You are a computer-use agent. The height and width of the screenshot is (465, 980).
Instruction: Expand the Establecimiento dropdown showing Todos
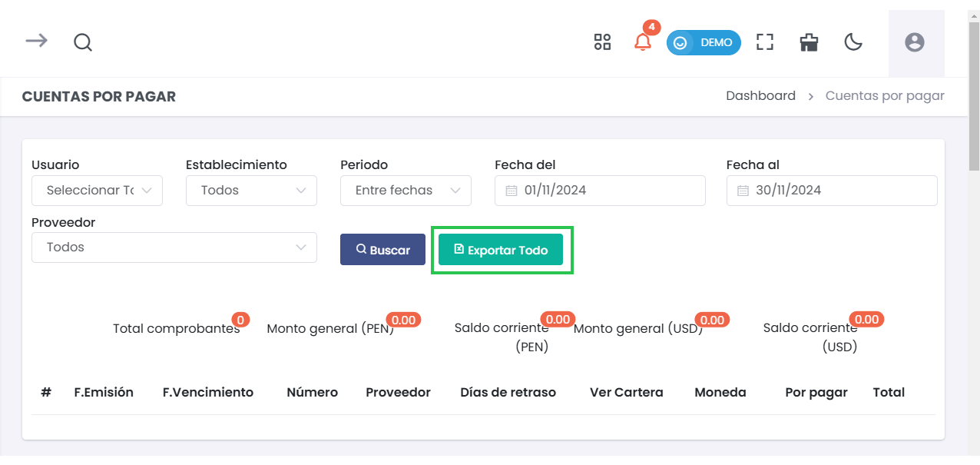(251, 190)
